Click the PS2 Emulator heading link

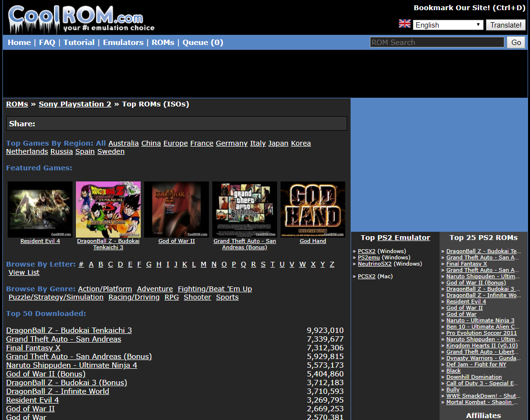(404, 238)
